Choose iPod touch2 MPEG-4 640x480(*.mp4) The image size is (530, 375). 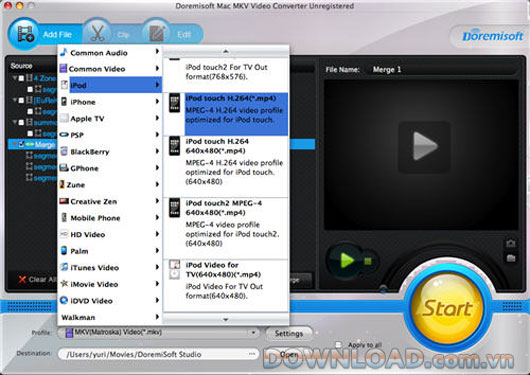pyautogui.click(x=226, y=229)
